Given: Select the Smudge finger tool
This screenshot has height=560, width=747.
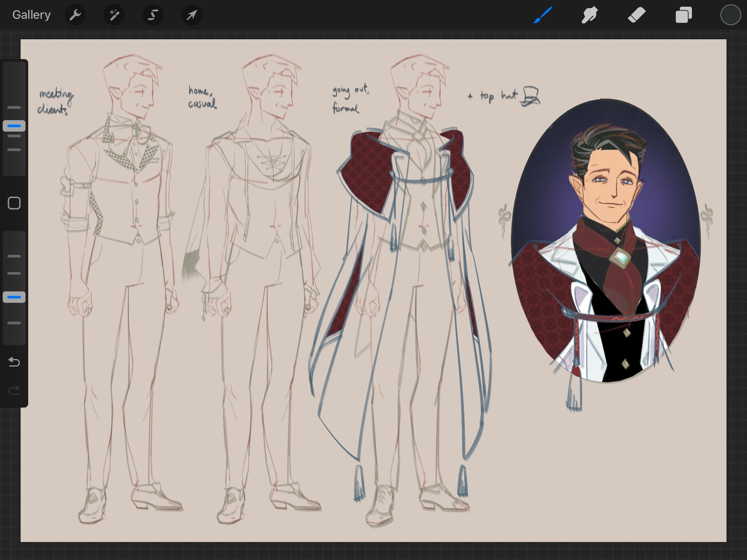Looking at the screenshot, I should pyautogui.click(x=590, y=15).
